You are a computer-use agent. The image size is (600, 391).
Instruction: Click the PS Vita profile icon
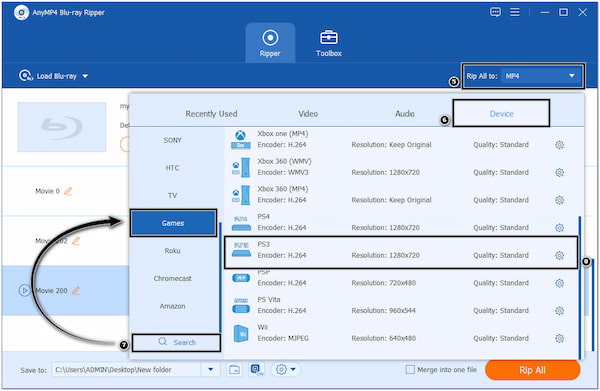(x=241, y=306)
